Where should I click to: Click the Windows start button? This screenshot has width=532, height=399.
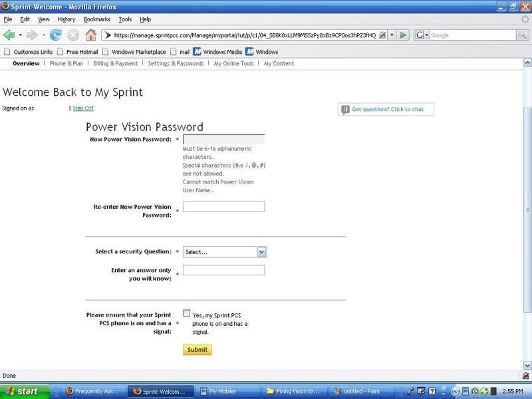click(x=25, y=391)
